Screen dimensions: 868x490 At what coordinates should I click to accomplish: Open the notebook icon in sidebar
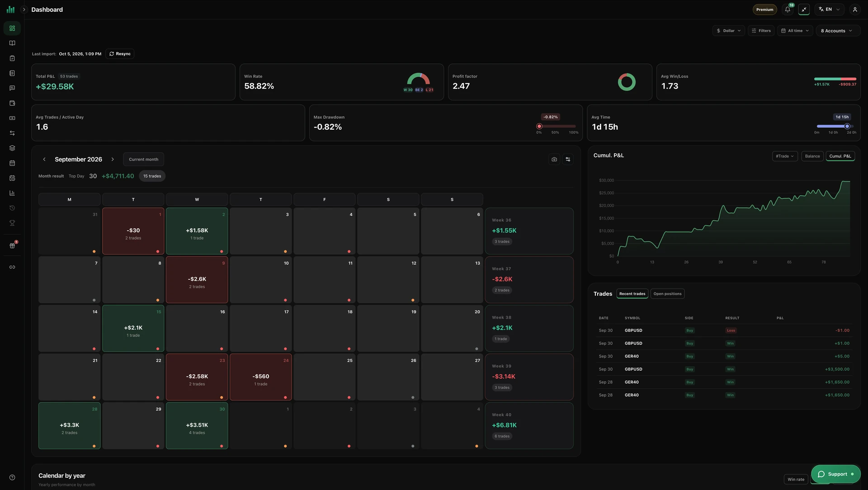(x=12, y=73)
